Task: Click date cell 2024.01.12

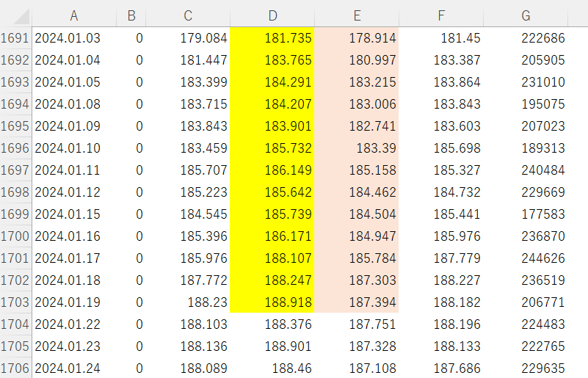Action: click(x=74, y=192)
